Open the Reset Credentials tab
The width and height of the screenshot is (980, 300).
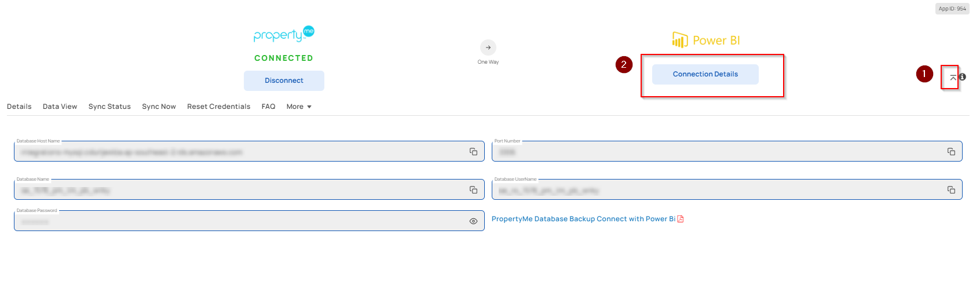point(218,107)
